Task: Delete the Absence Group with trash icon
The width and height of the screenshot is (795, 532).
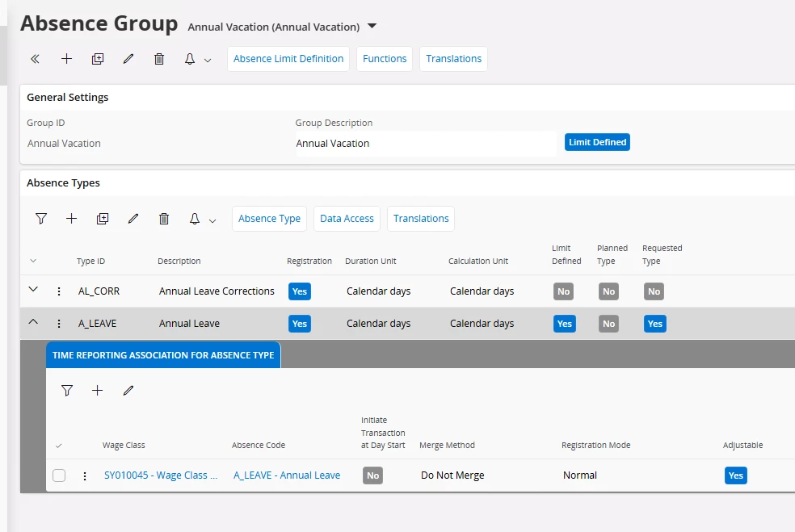Action: 159,59
